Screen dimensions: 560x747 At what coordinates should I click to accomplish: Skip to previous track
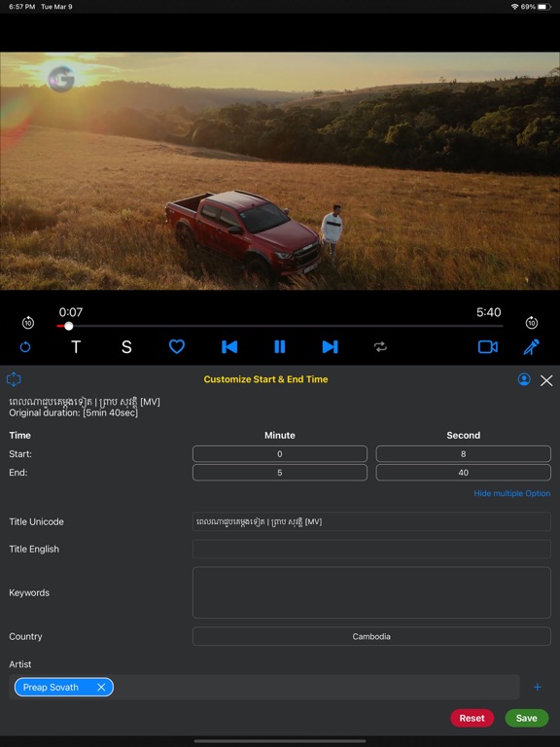tap(229, 347)
